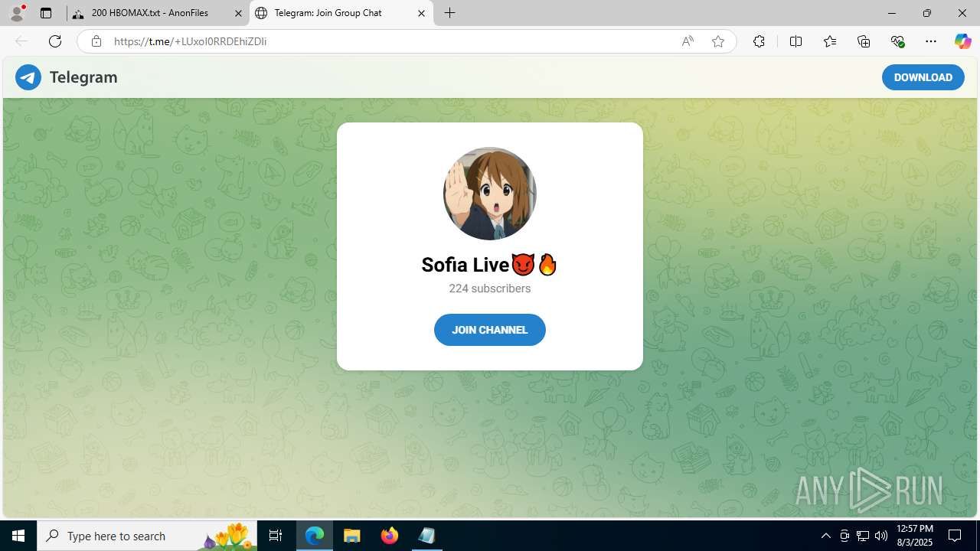The image size is (980, 551).
Task: Open the Favorites list
Action: 830,41
